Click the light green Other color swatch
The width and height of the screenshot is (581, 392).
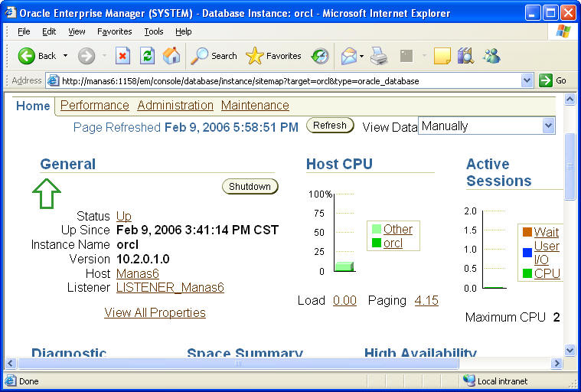[x=377, y=229]
